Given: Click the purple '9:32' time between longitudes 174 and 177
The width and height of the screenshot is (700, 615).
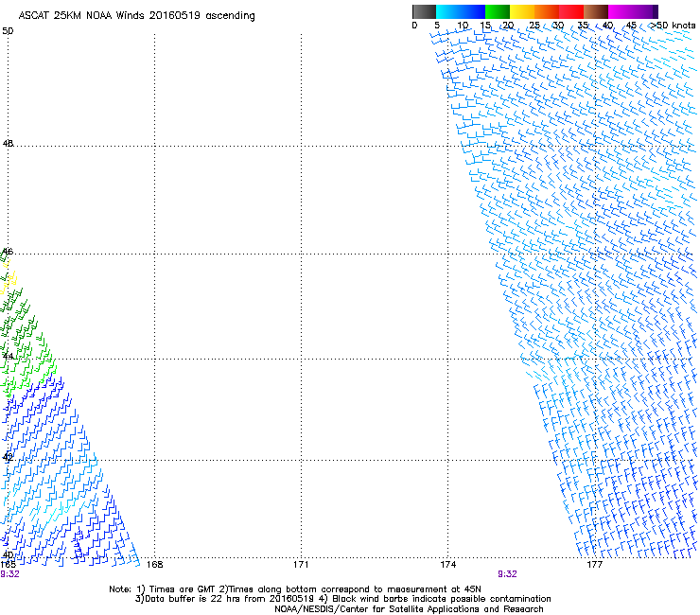Looking at the screenshot, I should 507,574.
